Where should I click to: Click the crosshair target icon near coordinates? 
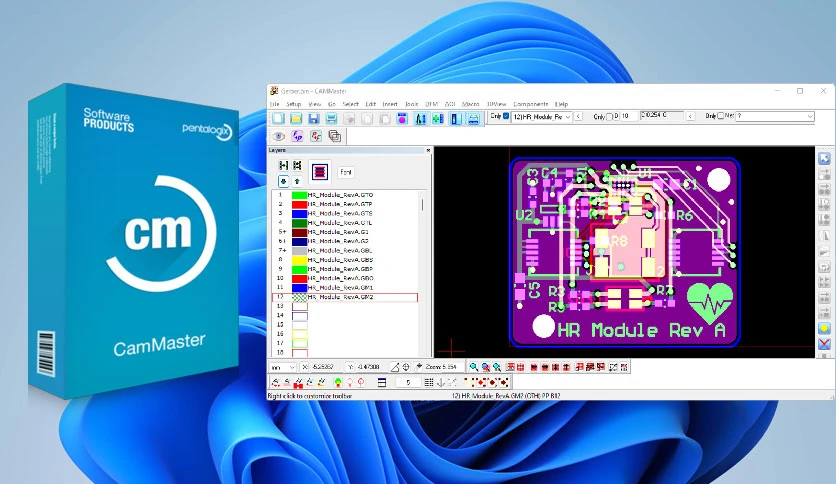tap(406, 367)
